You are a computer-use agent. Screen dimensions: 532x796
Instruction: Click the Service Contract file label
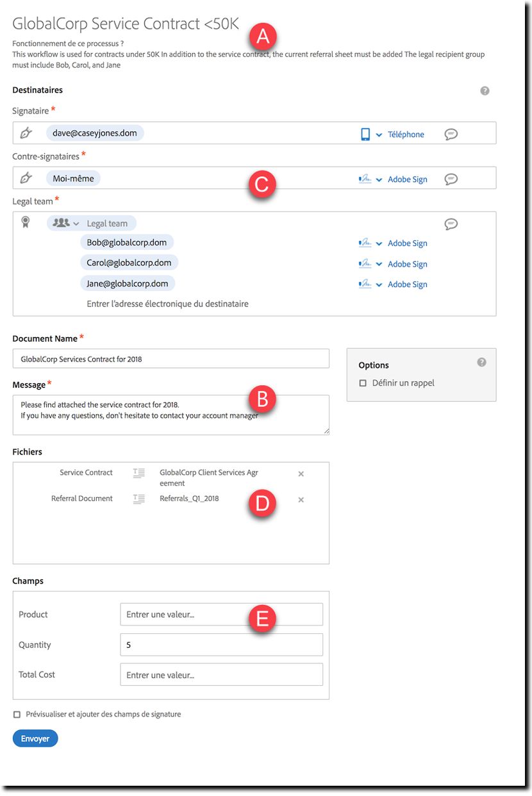click(86, 472)
